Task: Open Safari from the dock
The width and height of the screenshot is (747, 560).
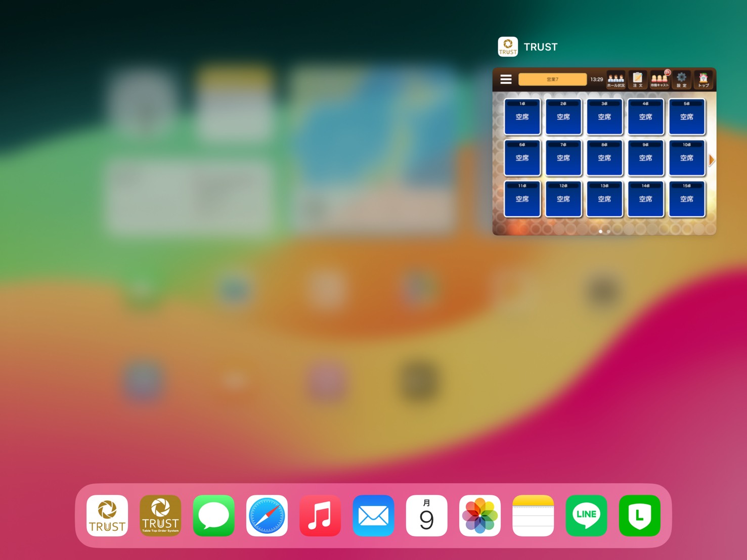Action: (267, 516)
